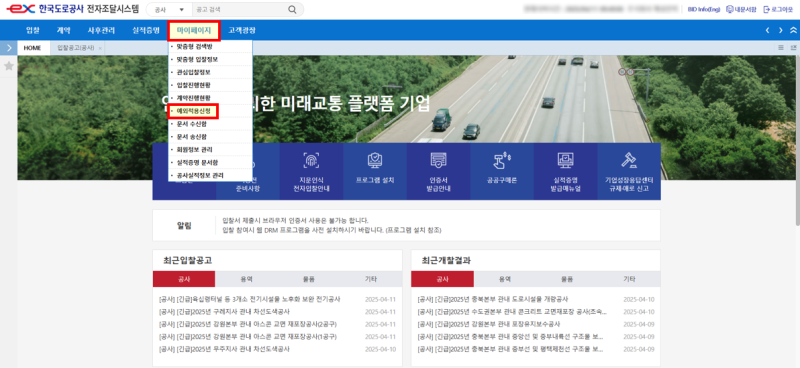Screen dimensions: 800x368
Task: Open the 강원본부 포장유지보수공사 result
Action: (x=489, y=324)
